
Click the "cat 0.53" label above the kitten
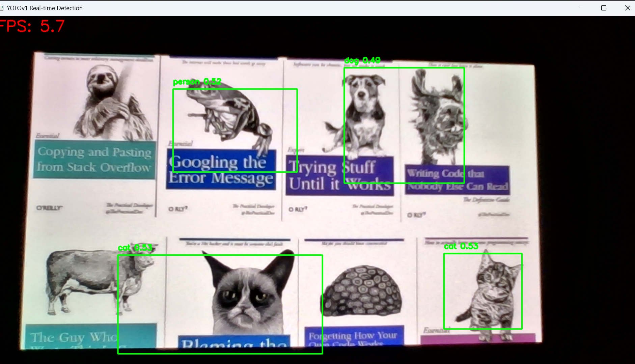461,246
